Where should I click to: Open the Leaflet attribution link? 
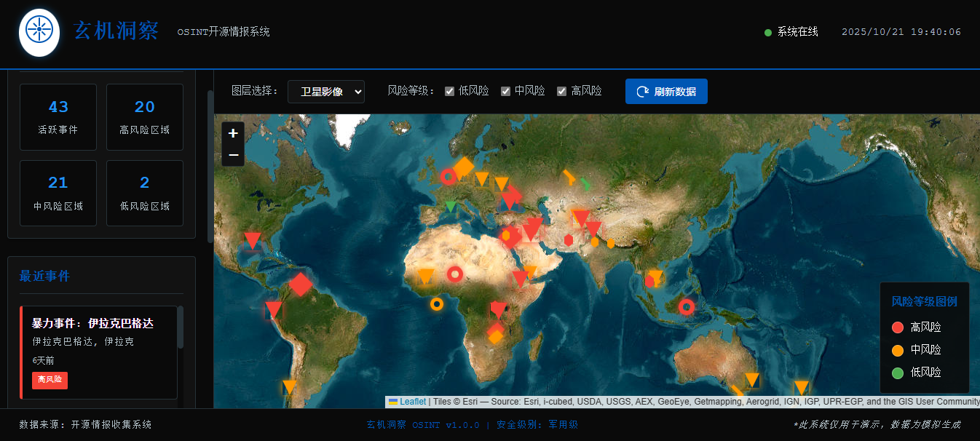pos(412,402)
